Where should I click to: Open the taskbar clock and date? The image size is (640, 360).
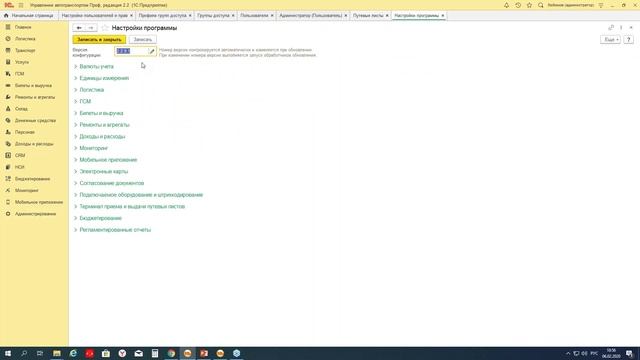611,353
